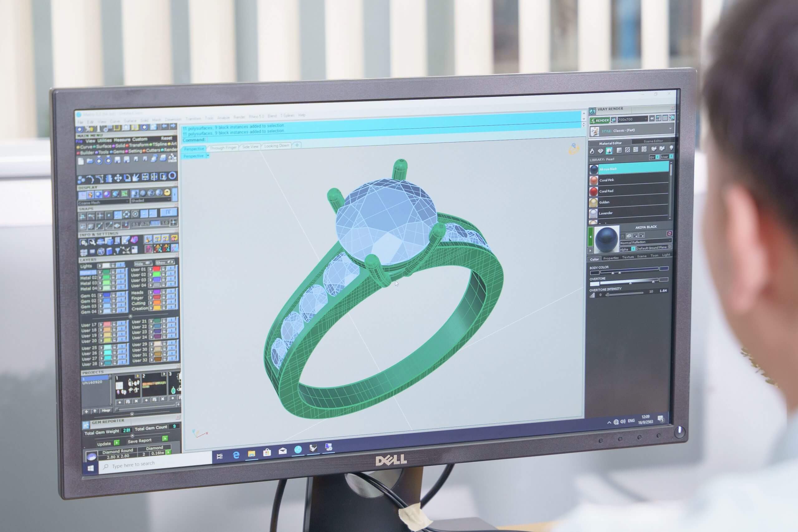
Task: Click the light bulb icon in Material Editor
Action: [x=671, y=148]
